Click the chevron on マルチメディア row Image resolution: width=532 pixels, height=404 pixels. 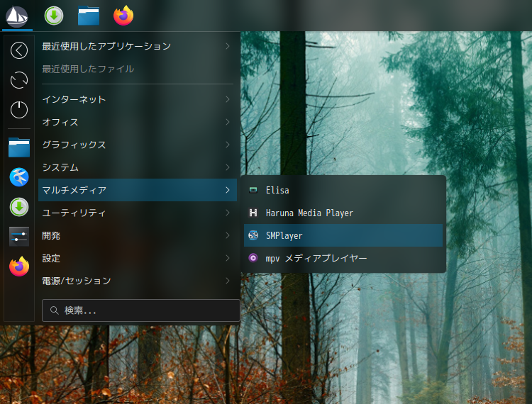coord(228,190)
